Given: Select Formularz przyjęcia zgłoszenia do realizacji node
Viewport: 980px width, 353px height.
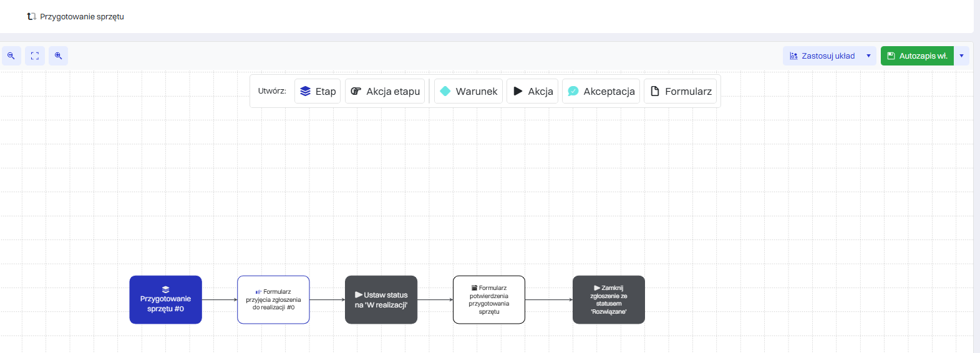Looking at the screenshot, I should pos(273,300).
